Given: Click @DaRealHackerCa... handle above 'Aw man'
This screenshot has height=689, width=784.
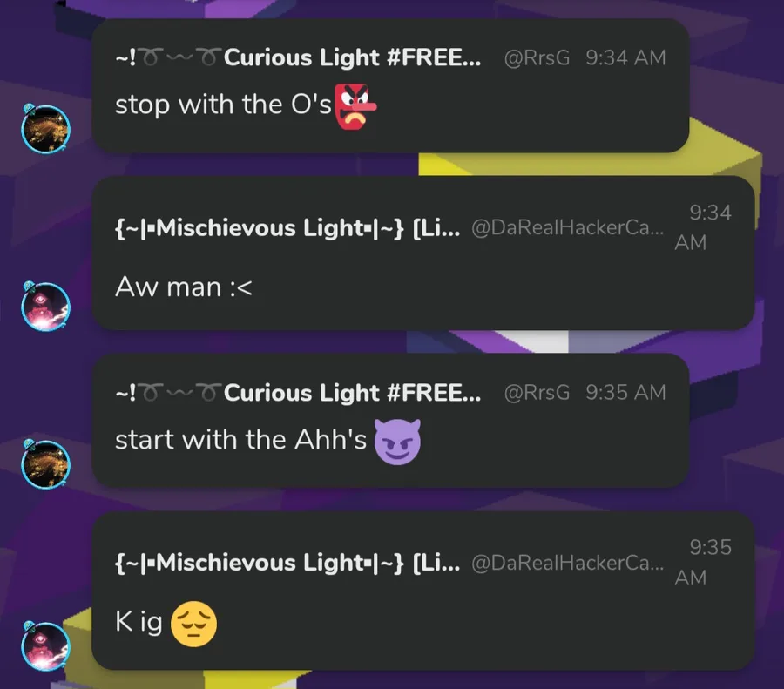Looking at the screenshot, I should point(567,228).
